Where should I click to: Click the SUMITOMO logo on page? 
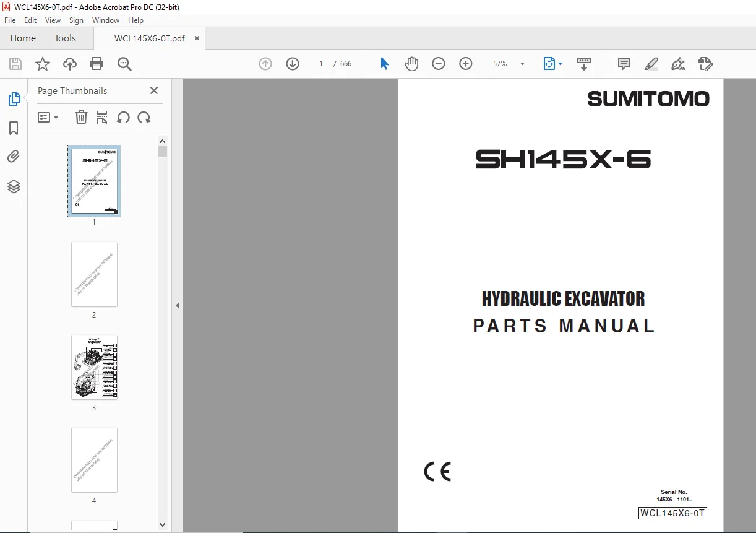(648, 99)
